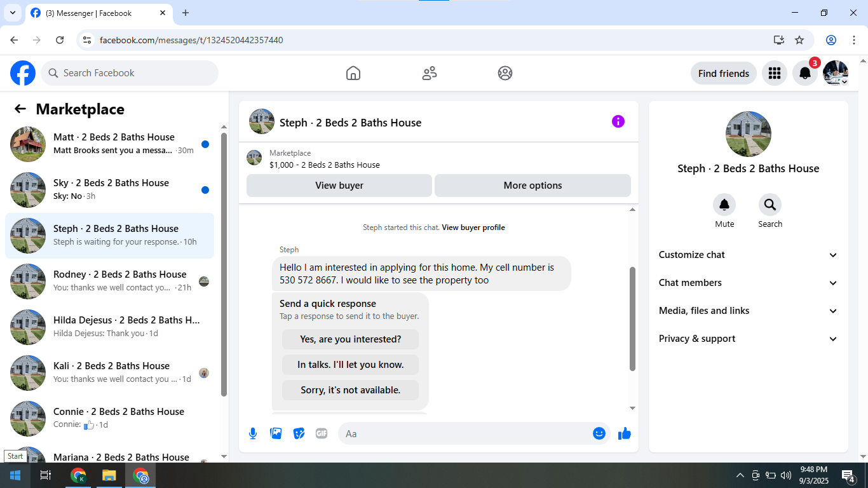Click the Search Facebook input field
The image size is (868, 488).
130,73
